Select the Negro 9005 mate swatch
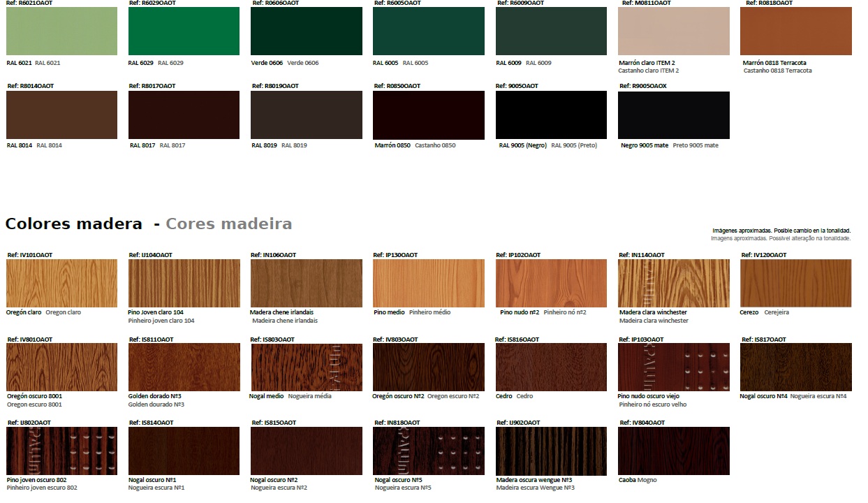 click(x=673, y=115)
